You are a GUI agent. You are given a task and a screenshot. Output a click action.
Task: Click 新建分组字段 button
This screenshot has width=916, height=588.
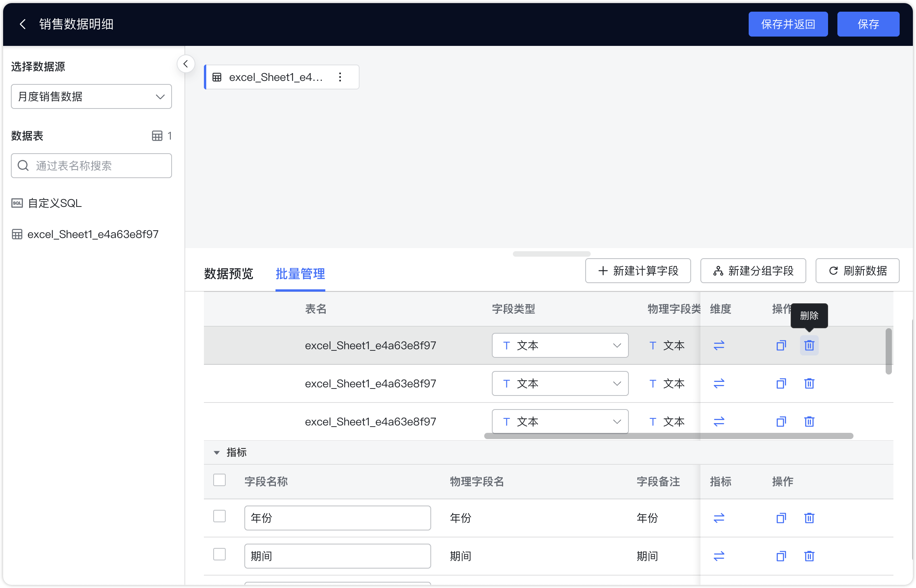753,271
